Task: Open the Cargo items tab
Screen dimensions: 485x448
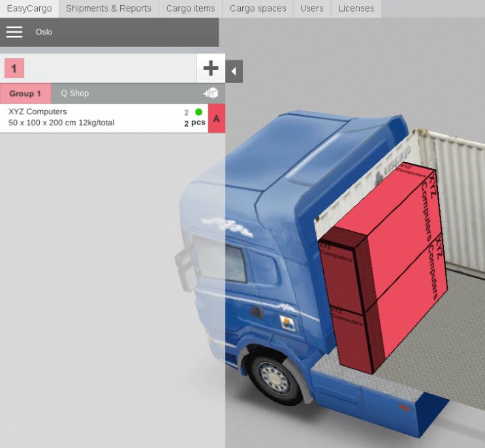Action: click(x=190, y=8)
